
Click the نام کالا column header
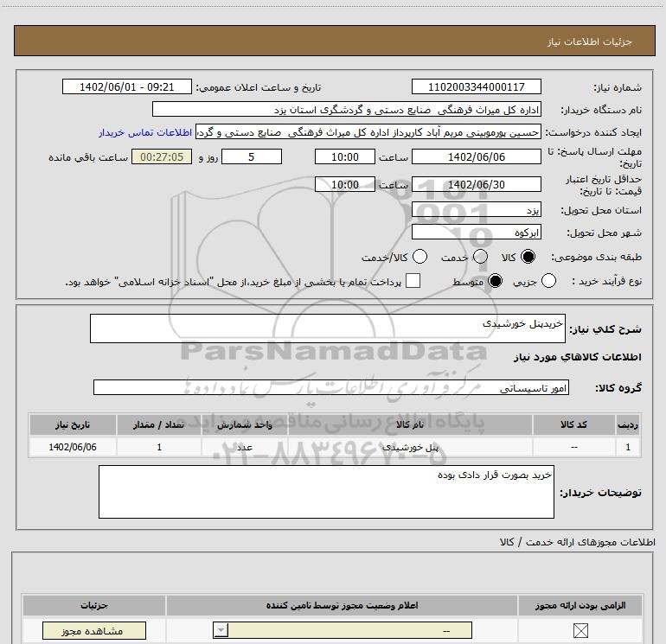[x=410, y=424]
